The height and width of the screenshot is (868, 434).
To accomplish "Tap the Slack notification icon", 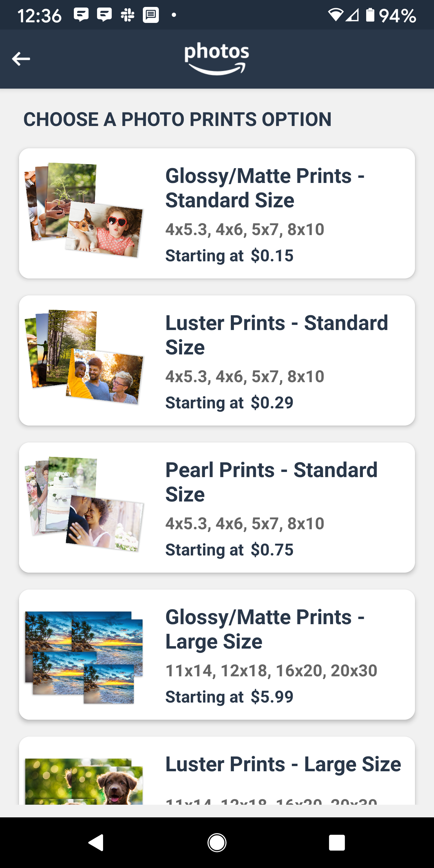I will tap(127, 15).
